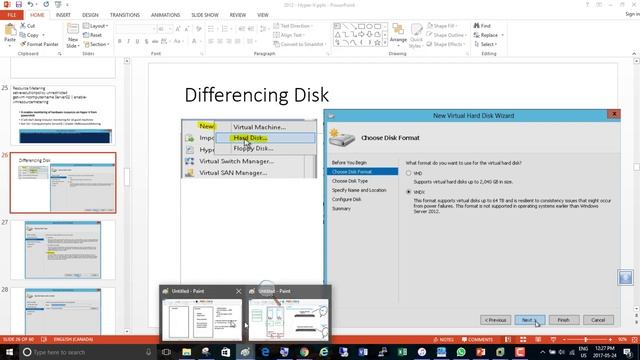Select slide 28 thumbnail

[63, 311]
